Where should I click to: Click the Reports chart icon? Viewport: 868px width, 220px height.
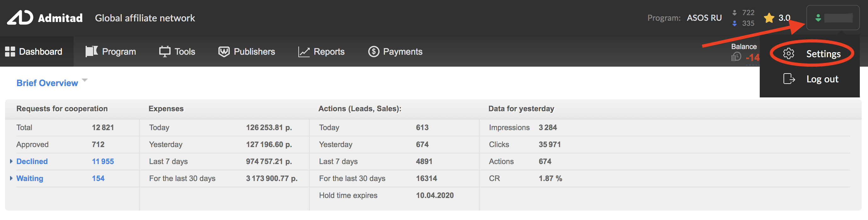click(x=304, y=52)
